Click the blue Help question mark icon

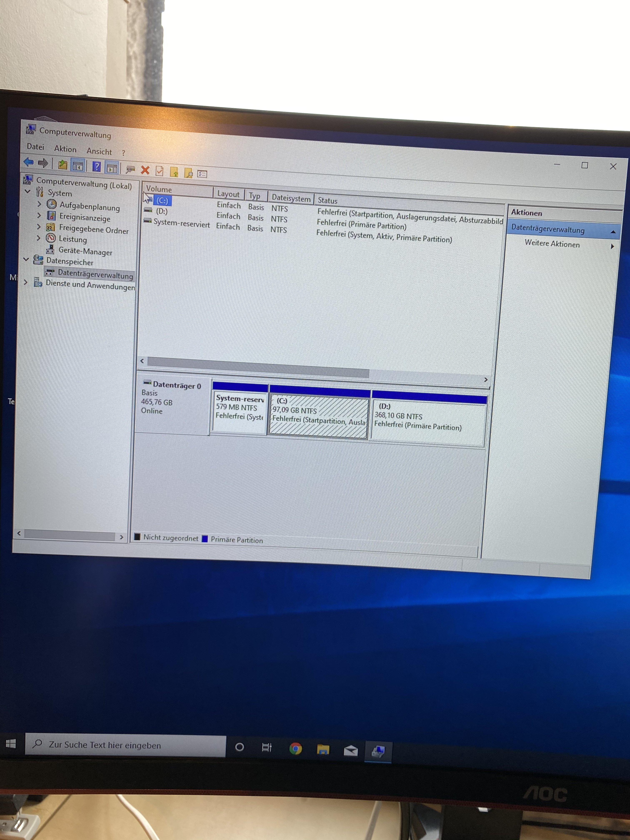[x=96, y=166]
